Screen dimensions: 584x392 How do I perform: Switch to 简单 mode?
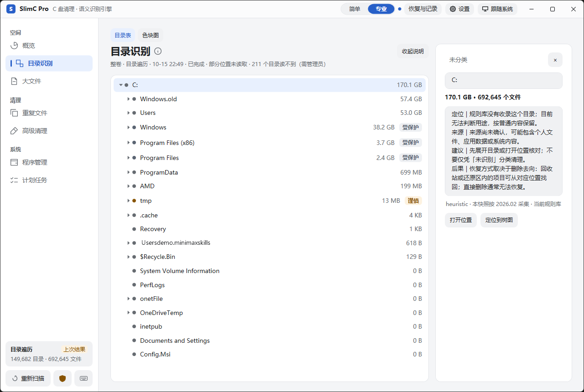click(x=355, y=9)
